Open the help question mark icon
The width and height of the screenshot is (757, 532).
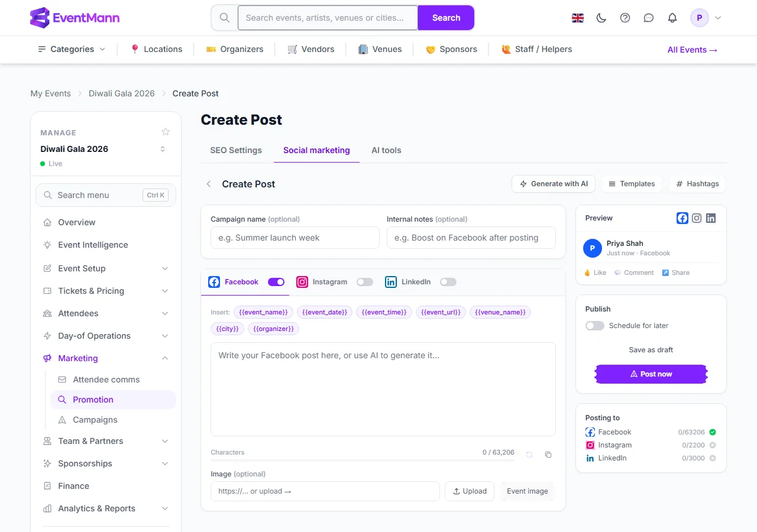(x=625, y=18)
